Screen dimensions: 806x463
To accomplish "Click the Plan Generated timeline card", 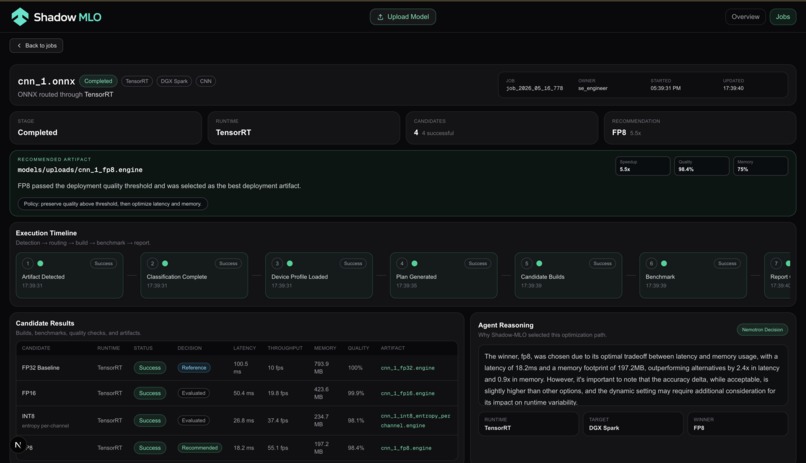I will [x=444, y=275].
